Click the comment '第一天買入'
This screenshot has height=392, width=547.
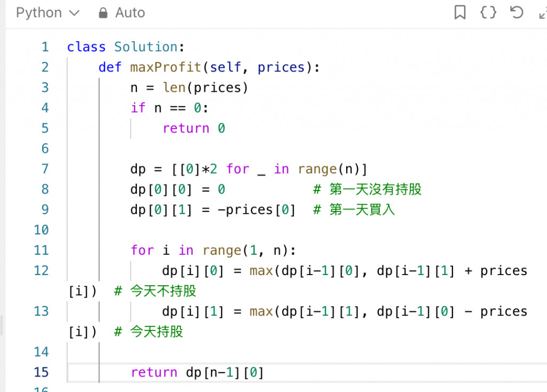pyautogui.click(x=354, y=209)
